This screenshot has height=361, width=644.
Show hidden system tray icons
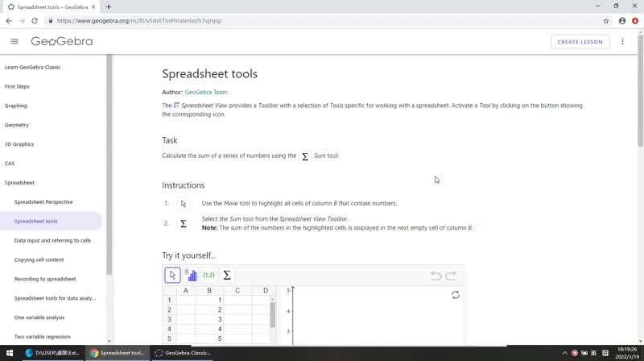coord(565,353)
